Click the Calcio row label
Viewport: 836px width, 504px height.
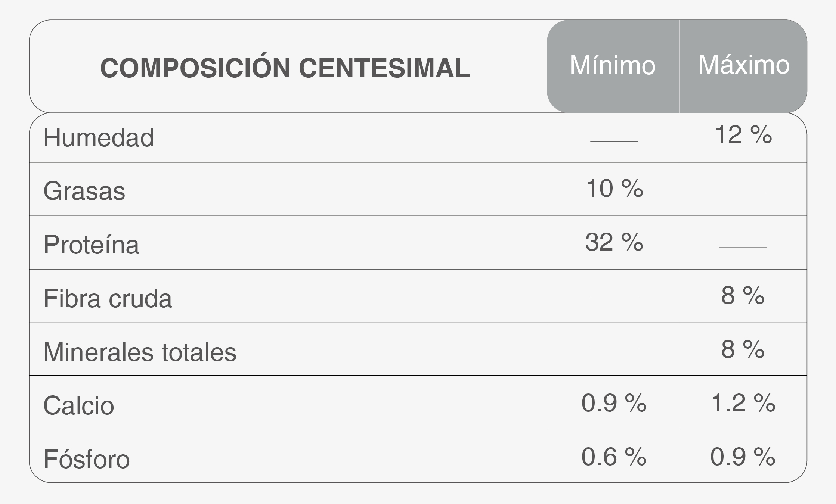79,405
